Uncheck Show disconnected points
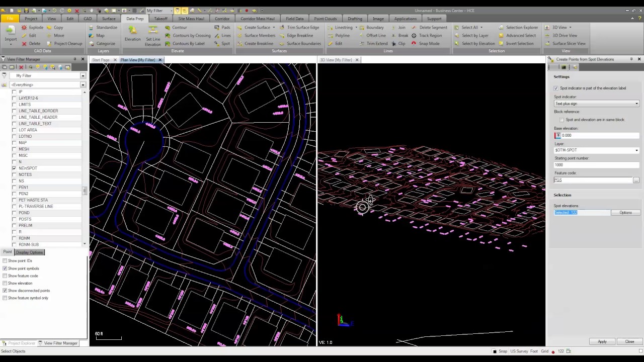644x362 pixels. tap(5, 291)
